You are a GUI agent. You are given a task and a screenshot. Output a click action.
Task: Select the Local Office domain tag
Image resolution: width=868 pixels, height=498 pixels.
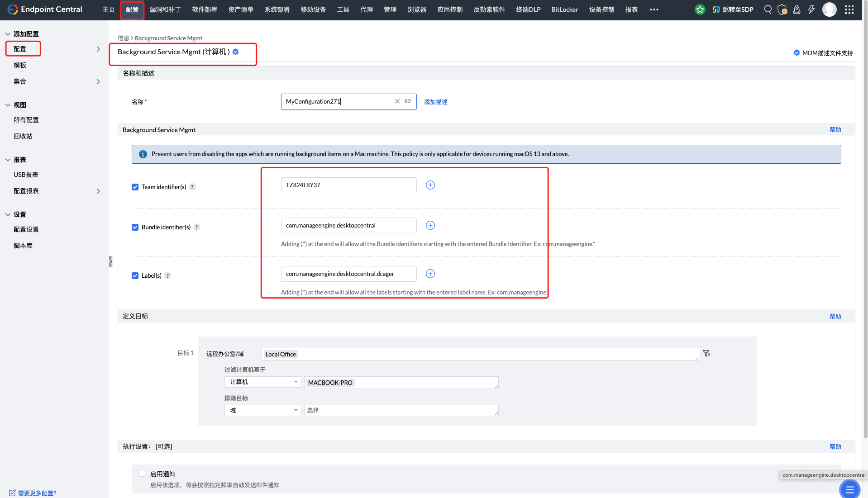(281, 354)
